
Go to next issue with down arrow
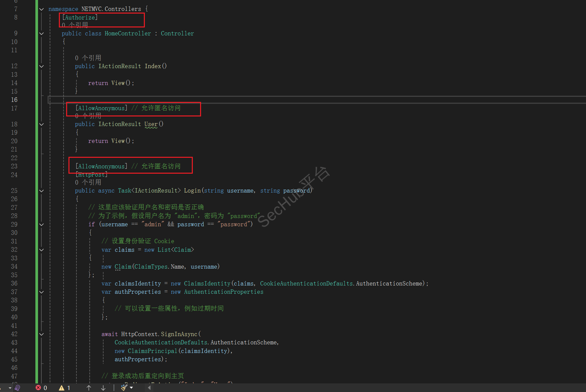pyautogui.click(x=103, y=388)
